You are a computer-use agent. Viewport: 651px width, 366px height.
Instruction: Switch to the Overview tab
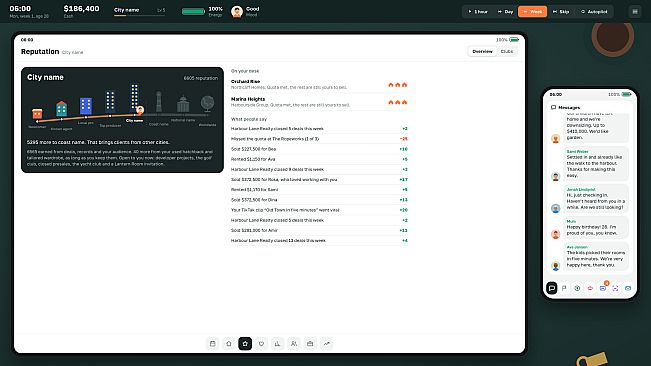tap(482, 51)
